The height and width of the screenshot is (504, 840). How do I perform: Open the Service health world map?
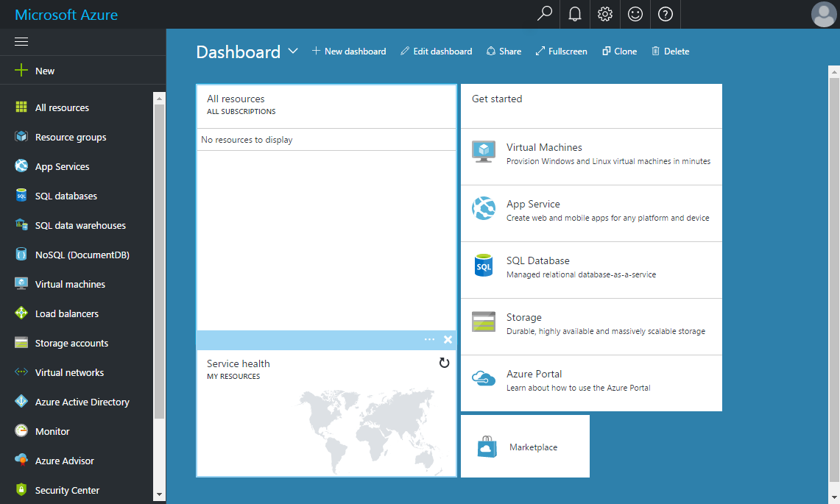(x=373, y=431)
